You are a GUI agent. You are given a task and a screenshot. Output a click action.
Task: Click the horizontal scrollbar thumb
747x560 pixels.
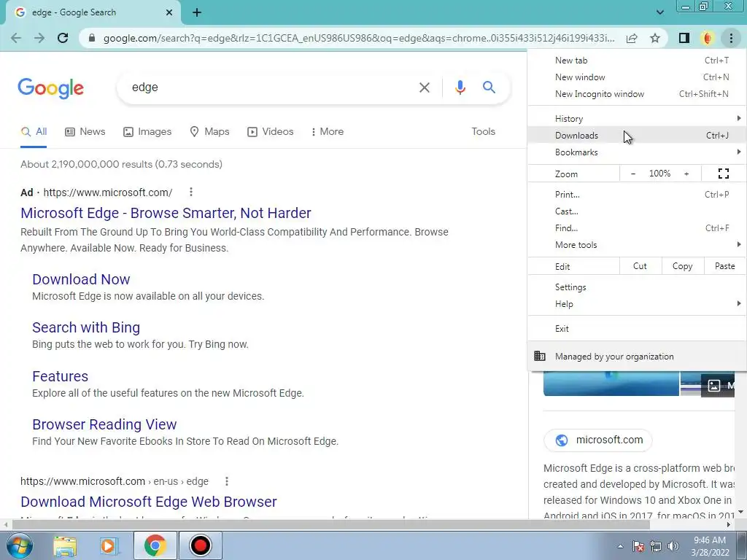331,524
